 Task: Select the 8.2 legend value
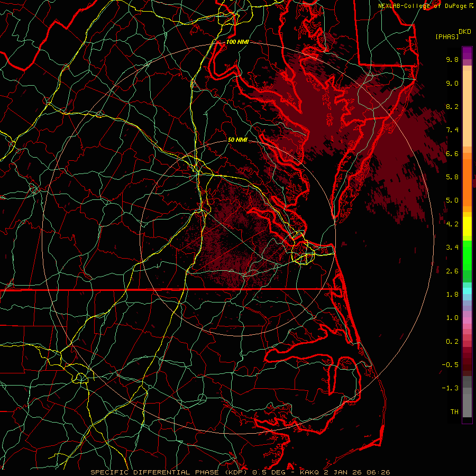click(x=452, y=106)
